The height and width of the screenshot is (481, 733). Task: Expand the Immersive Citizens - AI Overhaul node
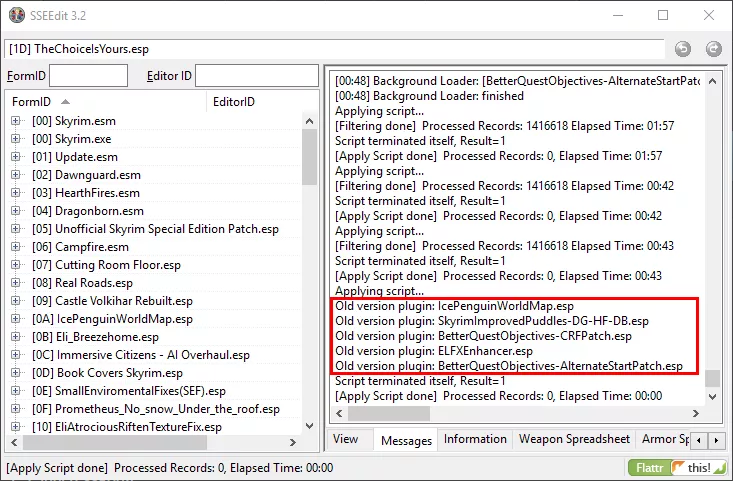tap(15, 355)
